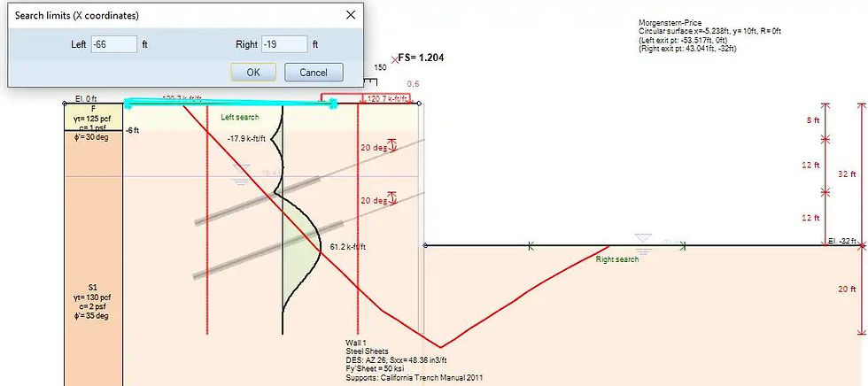Click the upper 20 deg anchor angle label
868x386 pixels.
(374, 148)
